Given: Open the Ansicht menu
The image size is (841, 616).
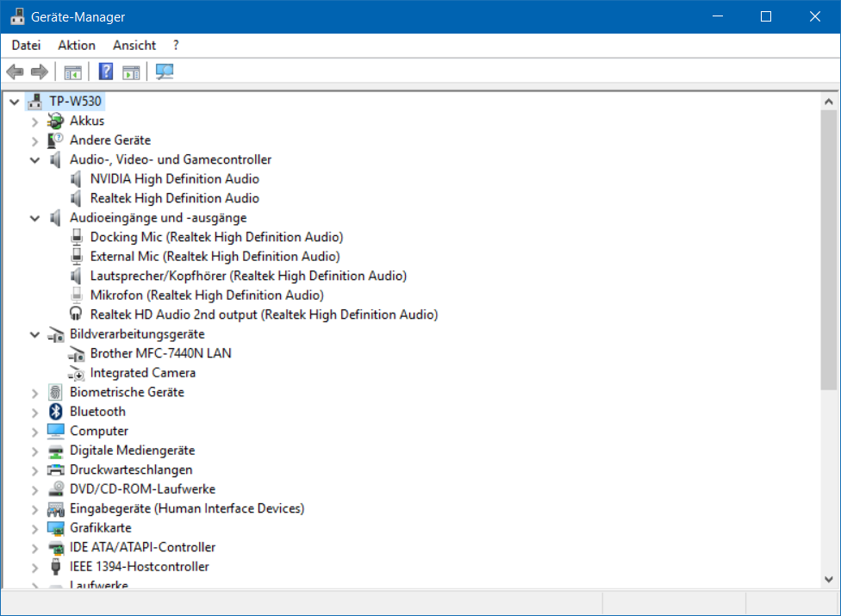Looking at the screenshot, I should 134,46.
